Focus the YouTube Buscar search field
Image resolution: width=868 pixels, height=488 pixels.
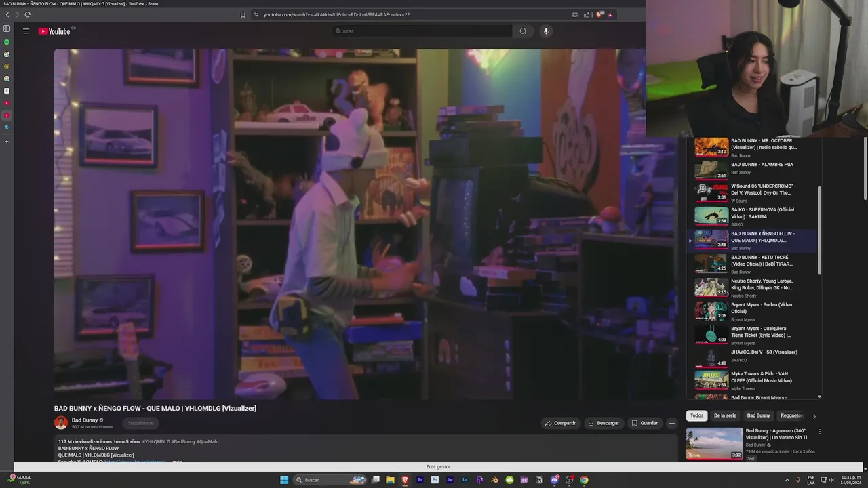pyautogui.click(x=422, y=31)
